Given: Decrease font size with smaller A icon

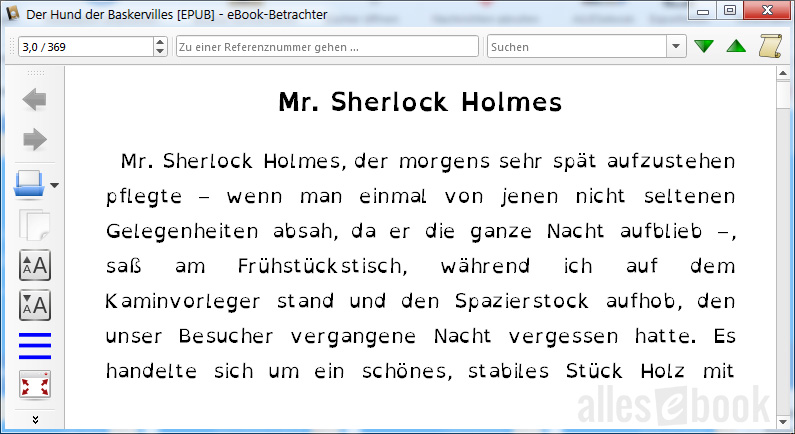Looking at the screenshot, I should [x=34, y=305].
